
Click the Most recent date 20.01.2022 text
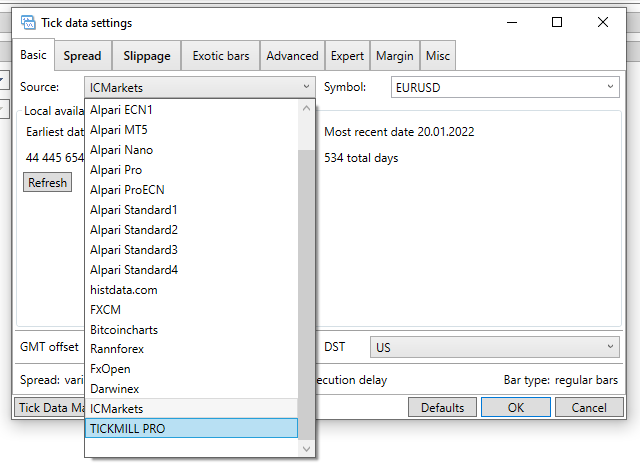click(399, 132)
